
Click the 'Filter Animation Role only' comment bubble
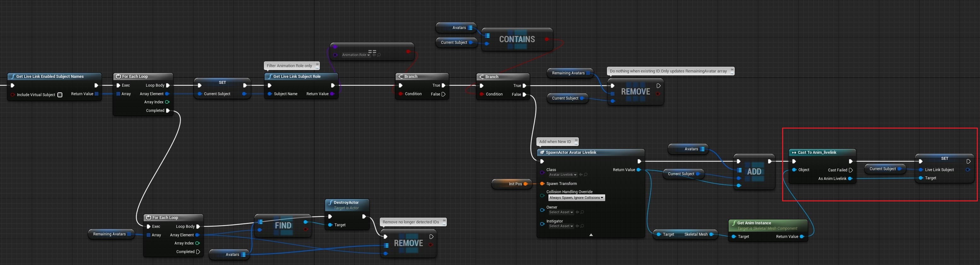292,66
